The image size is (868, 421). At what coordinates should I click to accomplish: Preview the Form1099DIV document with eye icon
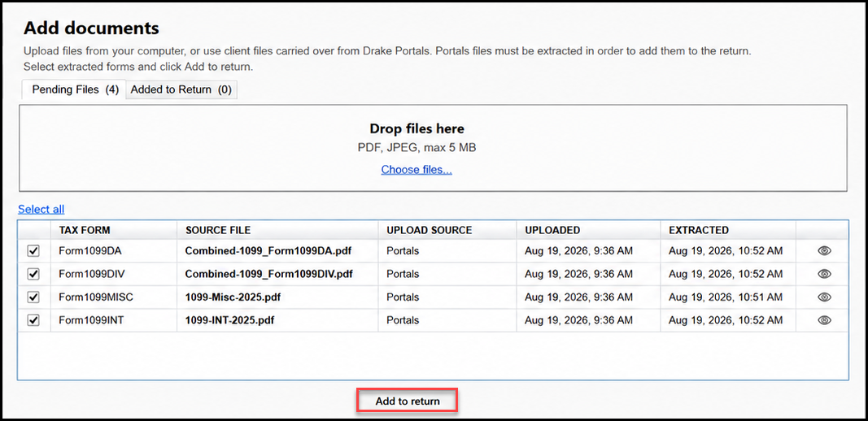click(x=824, y=274)
